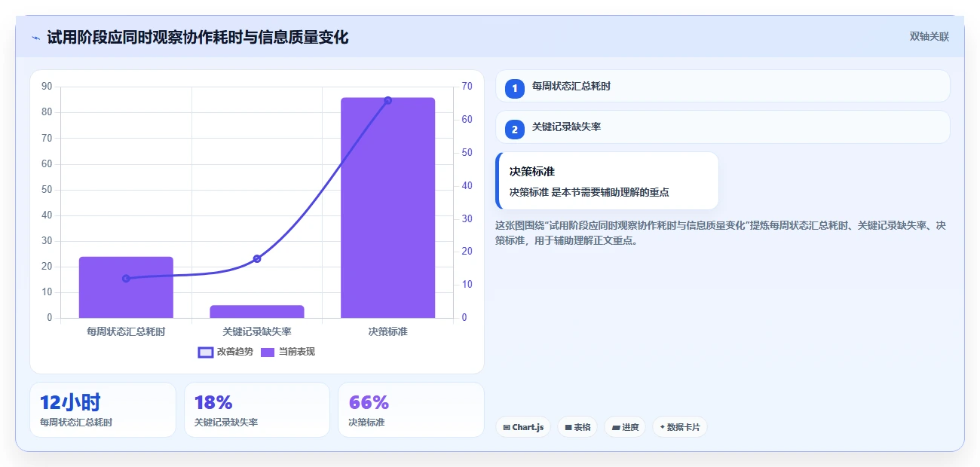Click the 当前表现 legend purple swatch
980x467 pixels.
coord(268,353)
